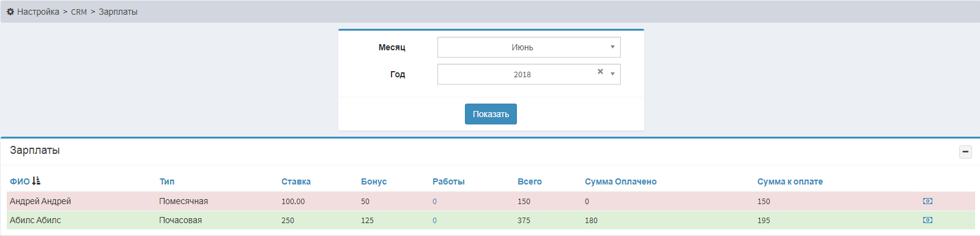Image resolution: width=980 pixels, height=236 pixels.
Task: Click the bonus value 50
Action: (365, 202)
